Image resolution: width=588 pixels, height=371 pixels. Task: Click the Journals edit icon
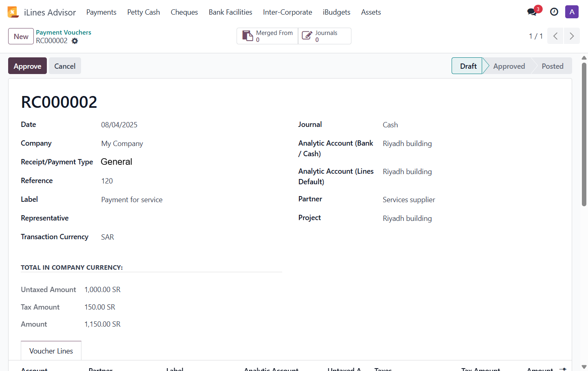point(307,36)
